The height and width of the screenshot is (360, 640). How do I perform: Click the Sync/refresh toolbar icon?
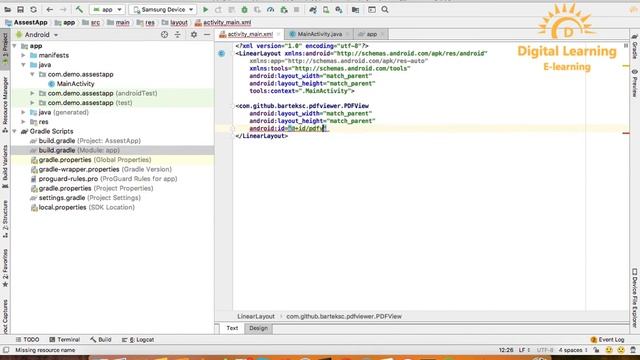33,9
